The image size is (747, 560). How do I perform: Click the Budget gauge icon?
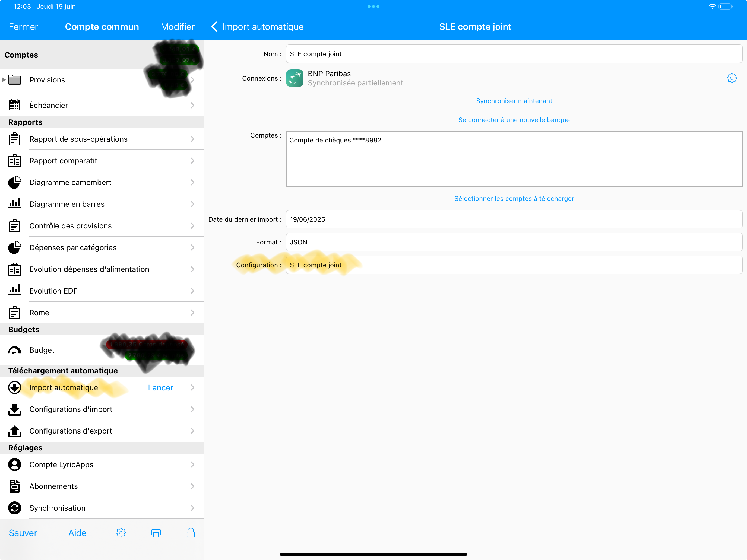14,350
